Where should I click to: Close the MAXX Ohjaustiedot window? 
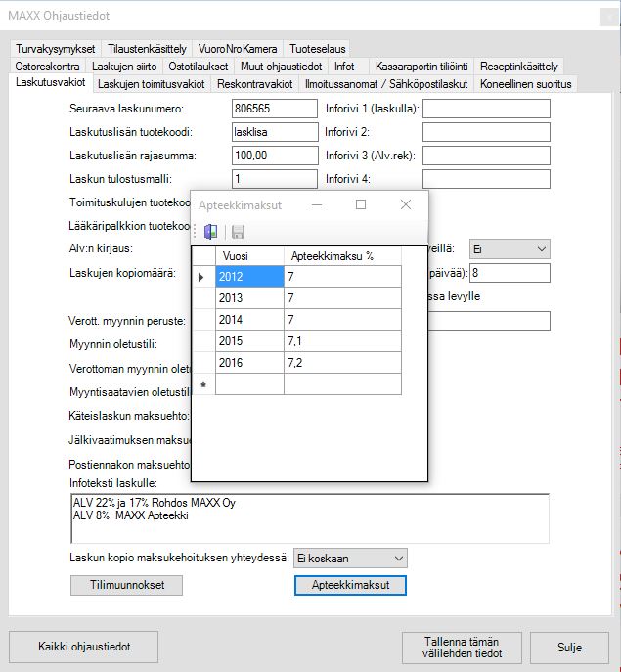tap(610, 18)
